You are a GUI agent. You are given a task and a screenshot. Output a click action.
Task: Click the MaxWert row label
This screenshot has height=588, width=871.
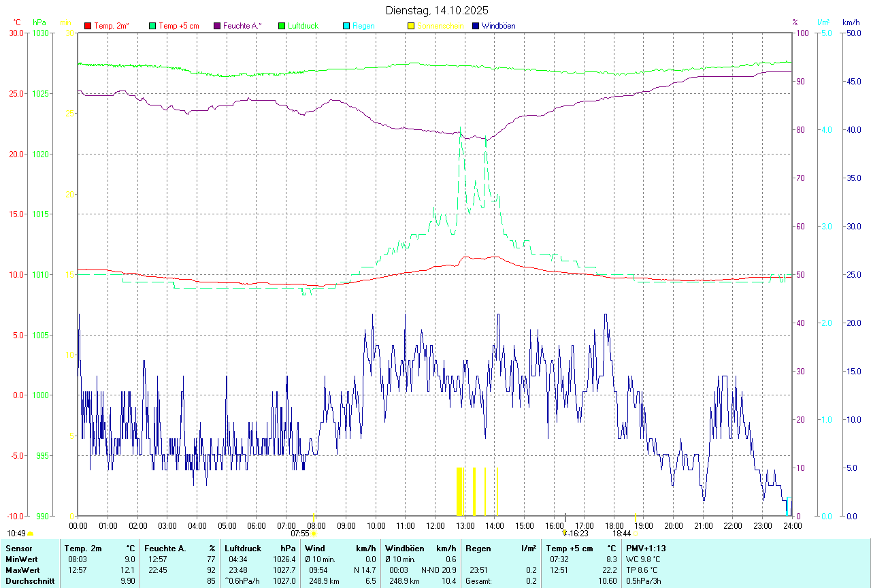click(x=23, y=570)
